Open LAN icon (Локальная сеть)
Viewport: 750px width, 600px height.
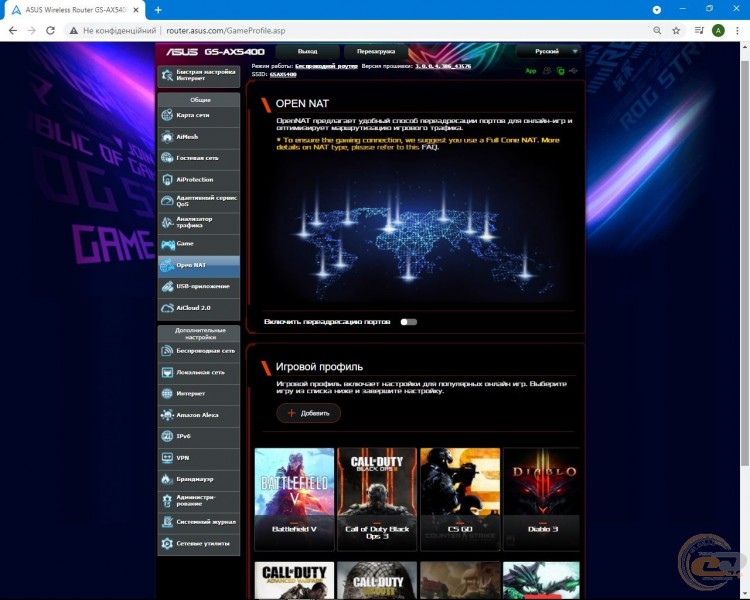(167, 372)
